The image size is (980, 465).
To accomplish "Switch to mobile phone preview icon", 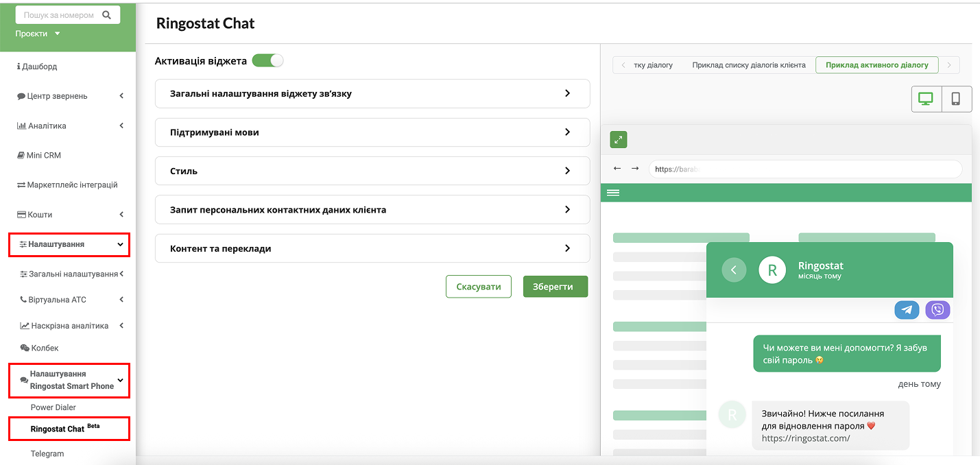I will click(x=956, y=99).
